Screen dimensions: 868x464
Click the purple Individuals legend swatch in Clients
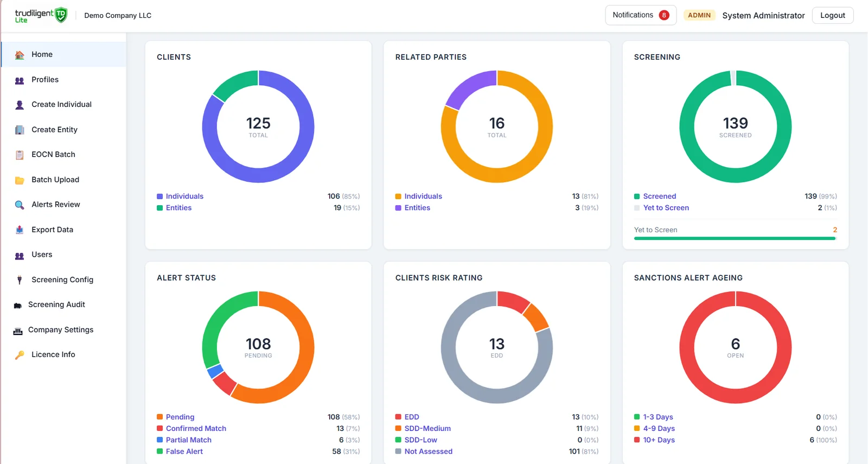pyautogui.click(x=160, y=196)
